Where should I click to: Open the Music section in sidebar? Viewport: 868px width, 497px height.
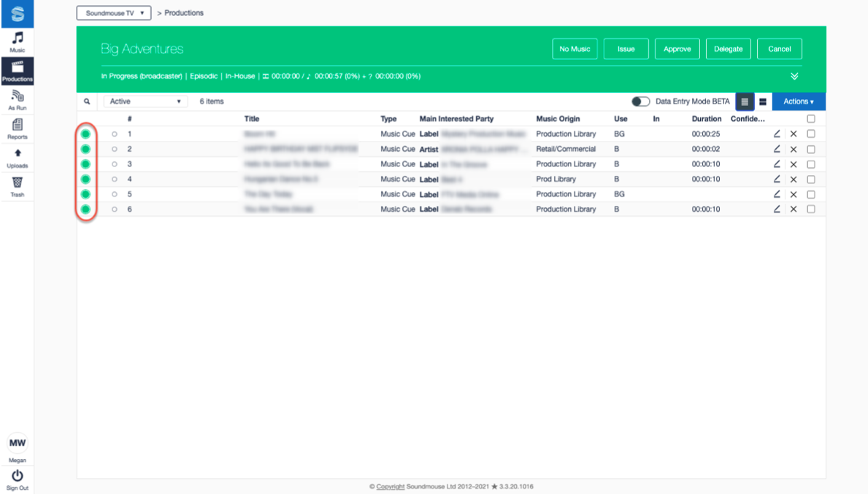click(18, 42)
